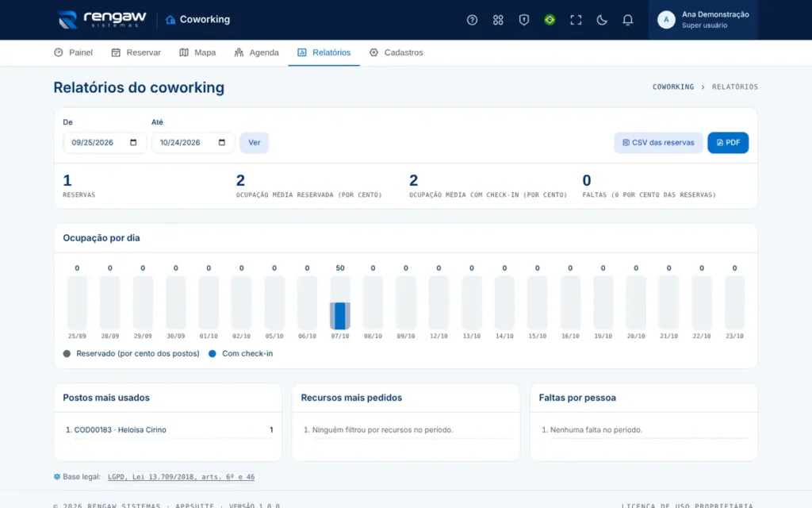This screenshot has width=812, height=508.
Task: Click the user avatar letter A
Action: [x=666, y=20]
